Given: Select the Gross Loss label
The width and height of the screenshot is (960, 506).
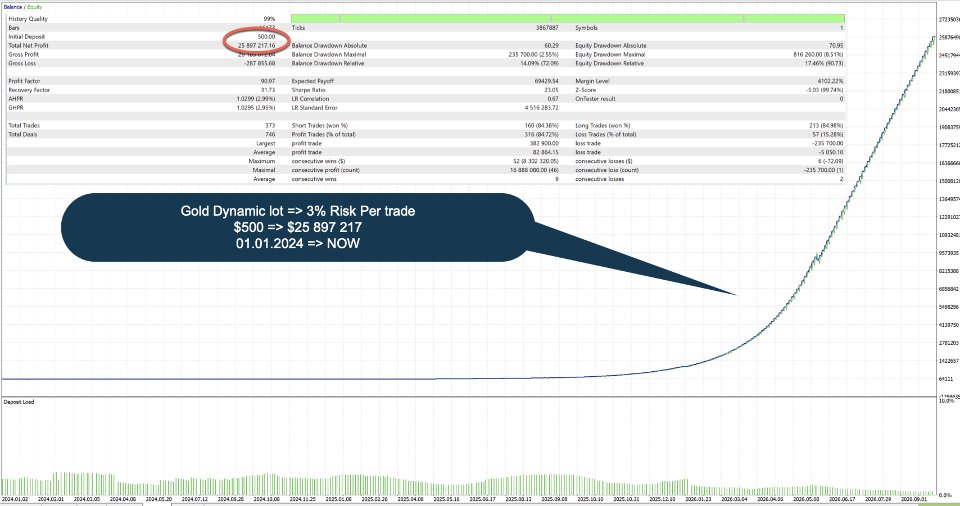Looking at the screenshot, I should tap(22, 63).
